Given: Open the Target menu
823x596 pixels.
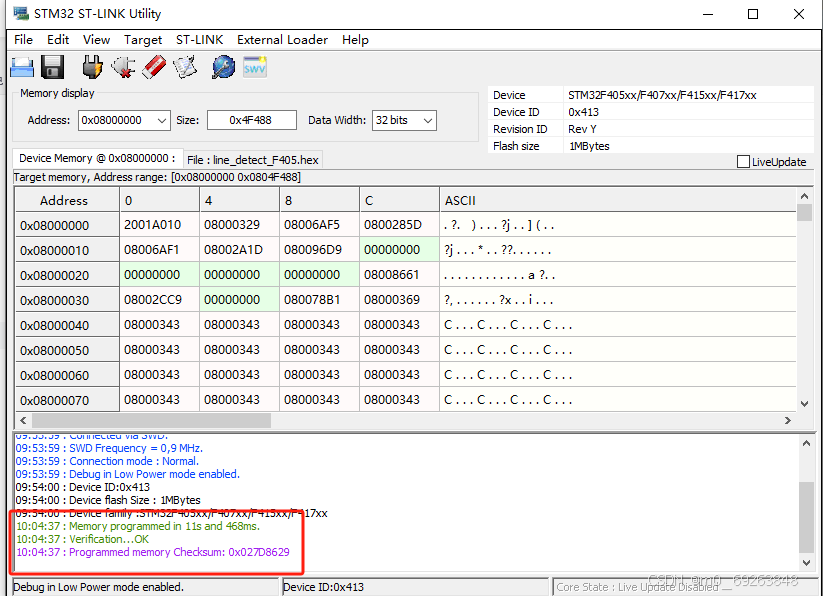Looking at the screenshot, I should point(143,40).
